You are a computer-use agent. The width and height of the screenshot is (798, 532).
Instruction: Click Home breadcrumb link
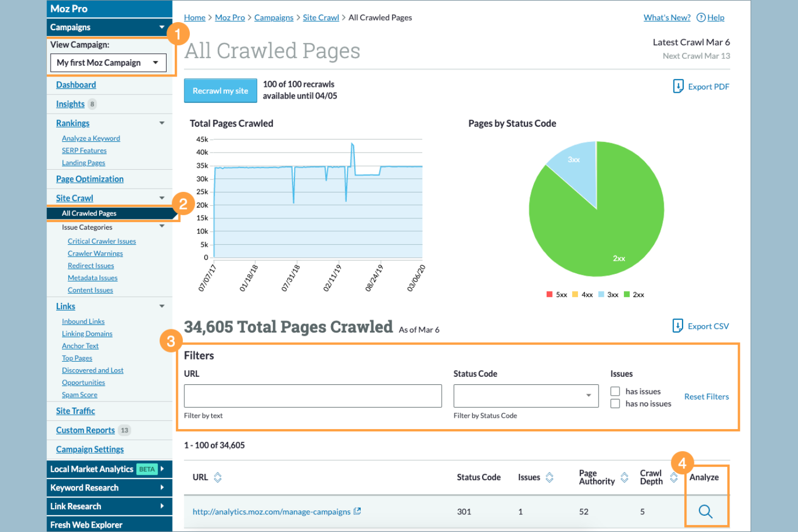click(195, 18)
